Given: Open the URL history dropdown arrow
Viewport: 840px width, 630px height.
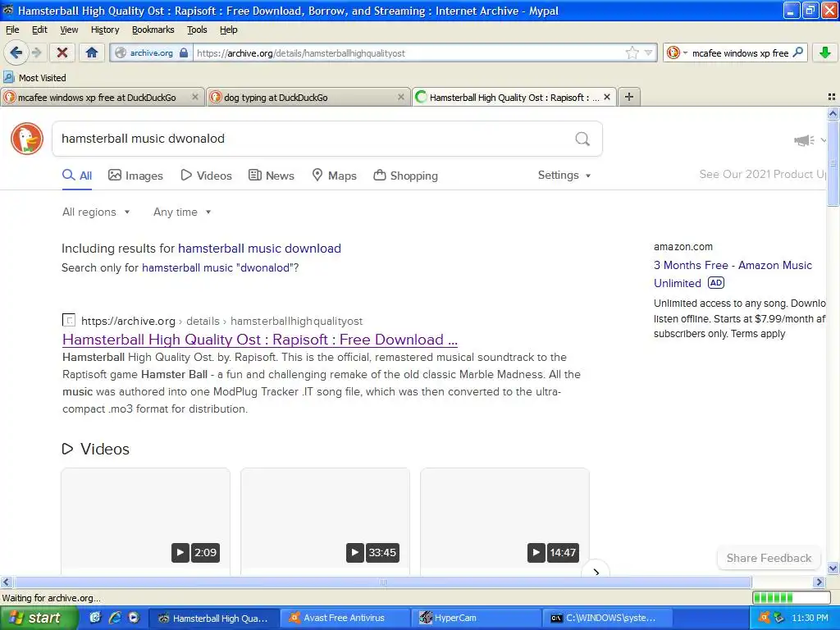Looking at the screenshot, I should tap(648, 52).
